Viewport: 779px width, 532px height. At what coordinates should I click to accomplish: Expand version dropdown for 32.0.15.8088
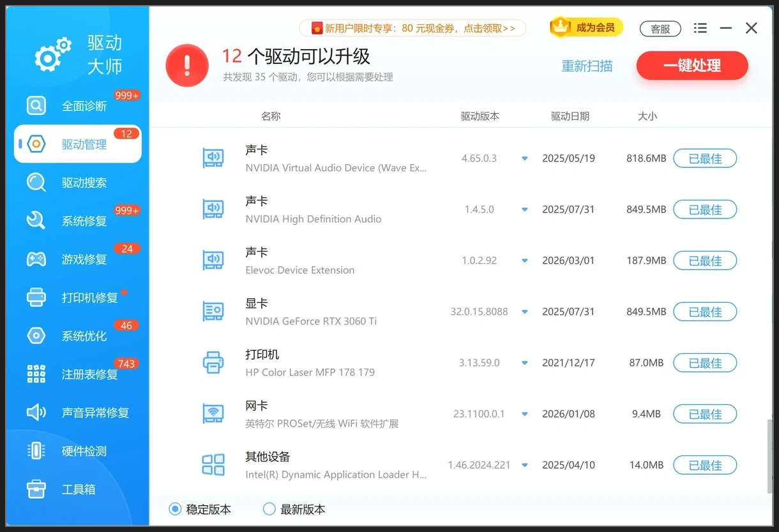point(525,312)
